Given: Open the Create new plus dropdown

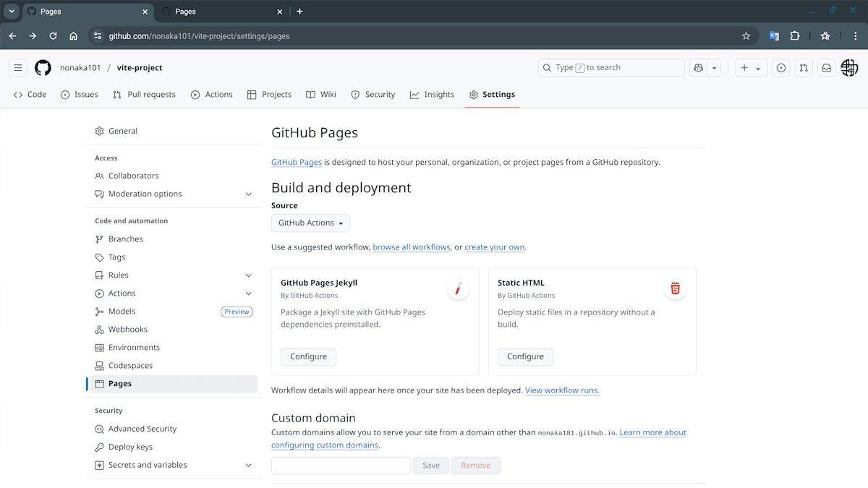Looking at the screenshot, I should click(751, 68).
